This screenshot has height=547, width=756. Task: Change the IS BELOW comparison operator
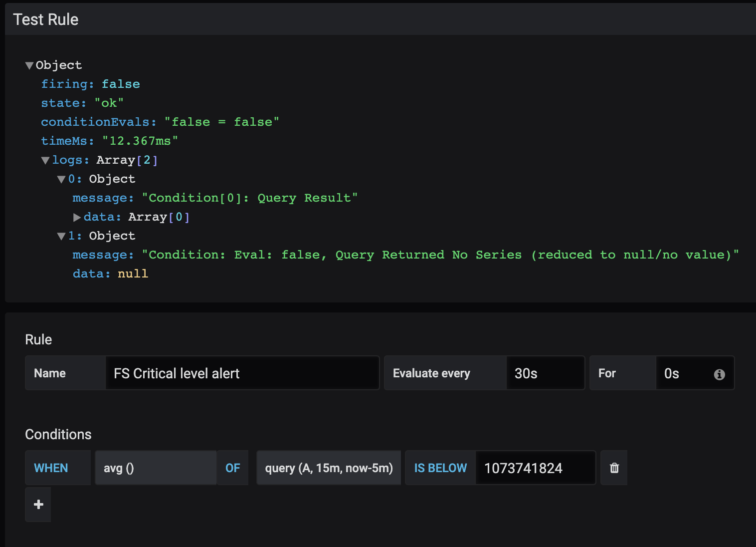[x=440, y=468]
